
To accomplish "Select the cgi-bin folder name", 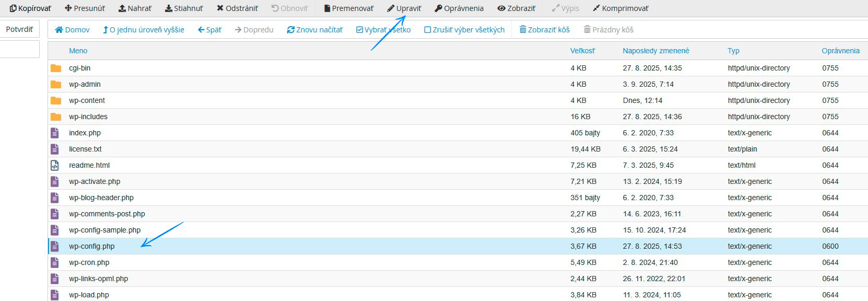I will tap(80, 68).
